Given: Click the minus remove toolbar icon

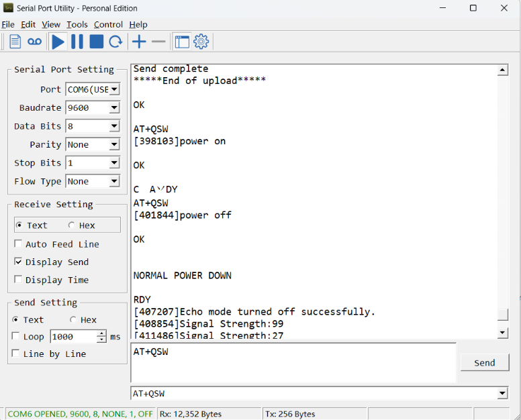Looking at the screenshot, I should pyautogui.click(x=158, y=42).
